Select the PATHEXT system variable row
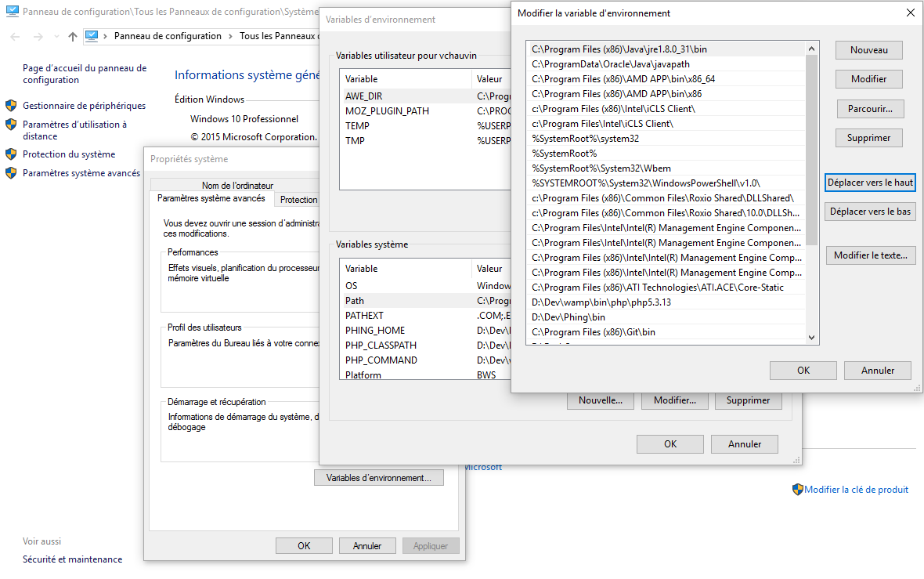This screenshot has width=924, height=579. click(425, 316)
